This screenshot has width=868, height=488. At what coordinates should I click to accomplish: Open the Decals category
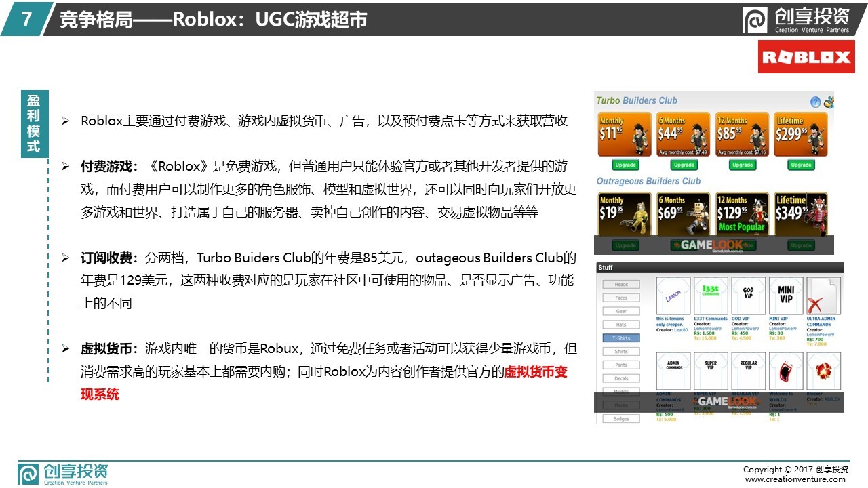point(621,378)
